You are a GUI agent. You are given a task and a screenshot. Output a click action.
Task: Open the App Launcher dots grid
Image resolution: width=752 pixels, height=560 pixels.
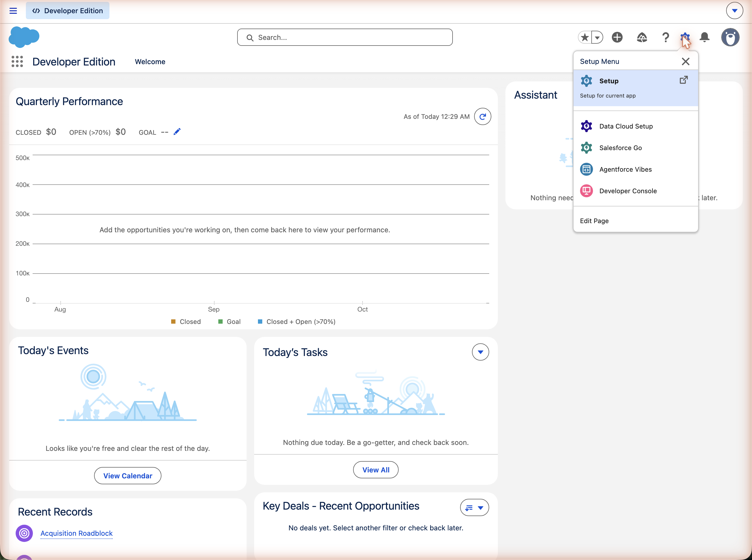(x=17, y=62)
